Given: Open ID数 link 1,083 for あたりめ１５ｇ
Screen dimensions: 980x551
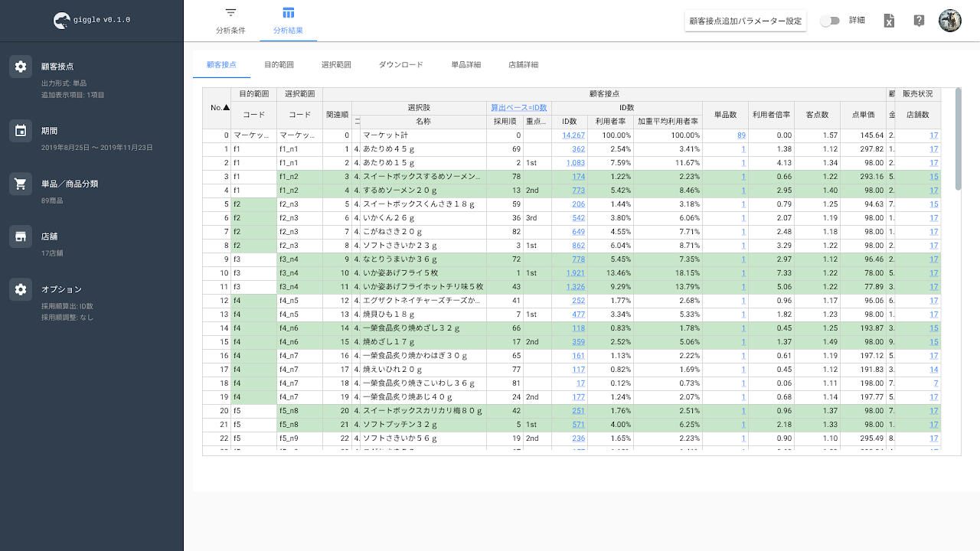Looking at the screenshot, I should coord(576,163).
